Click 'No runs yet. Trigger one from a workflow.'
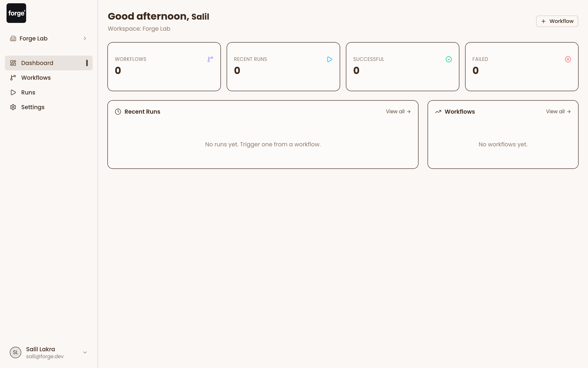This screenshot has width=588, height=368. pyautogui.click(x=263, y=144)
